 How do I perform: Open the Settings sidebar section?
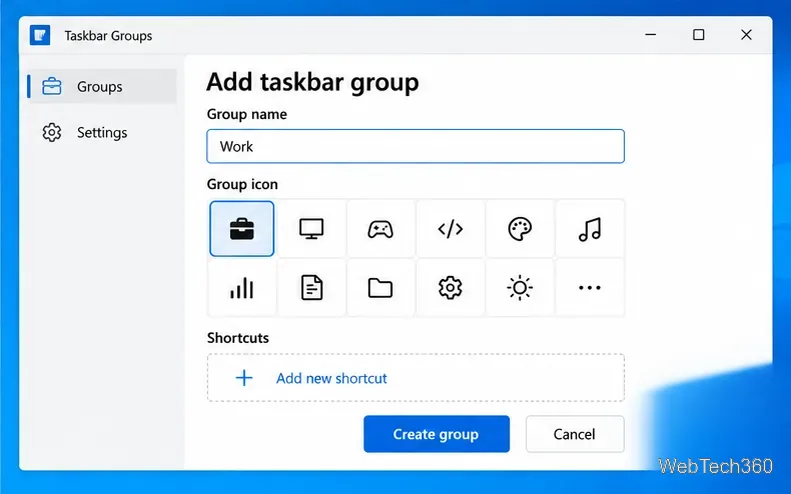click(x=102, y=132)
